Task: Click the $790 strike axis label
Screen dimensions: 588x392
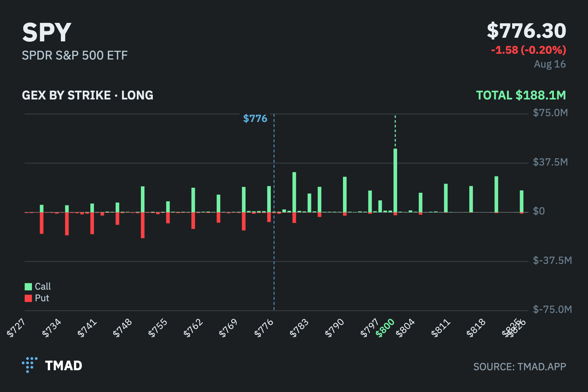Action: point(335,327)
